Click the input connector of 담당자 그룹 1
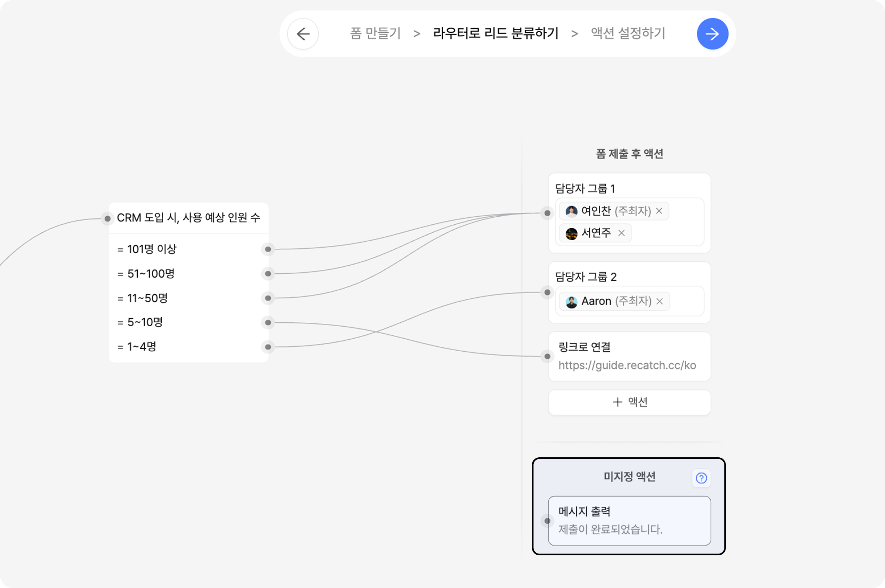This screenshot has width=885, height=588. 547,213
